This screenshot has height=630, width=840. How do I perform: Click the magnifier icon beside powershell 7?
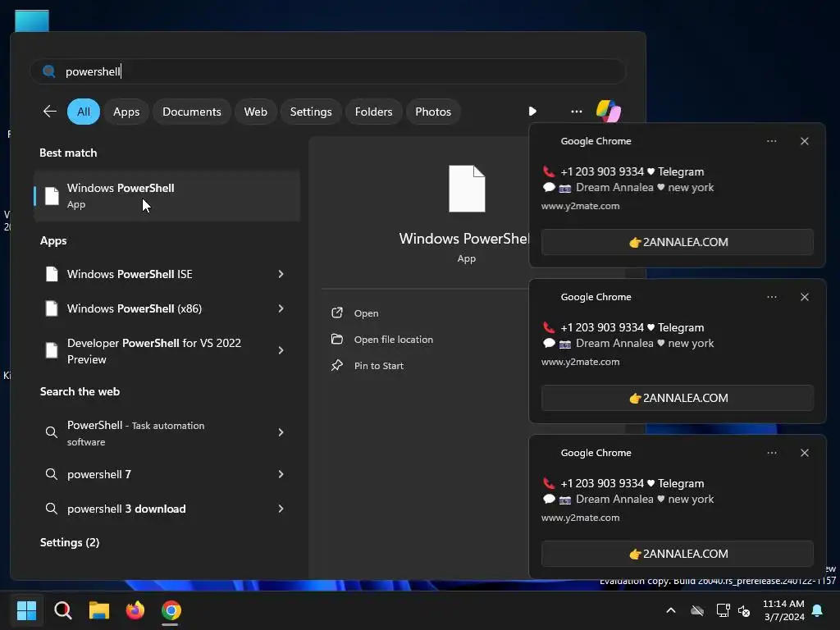[x=52, y=474]
